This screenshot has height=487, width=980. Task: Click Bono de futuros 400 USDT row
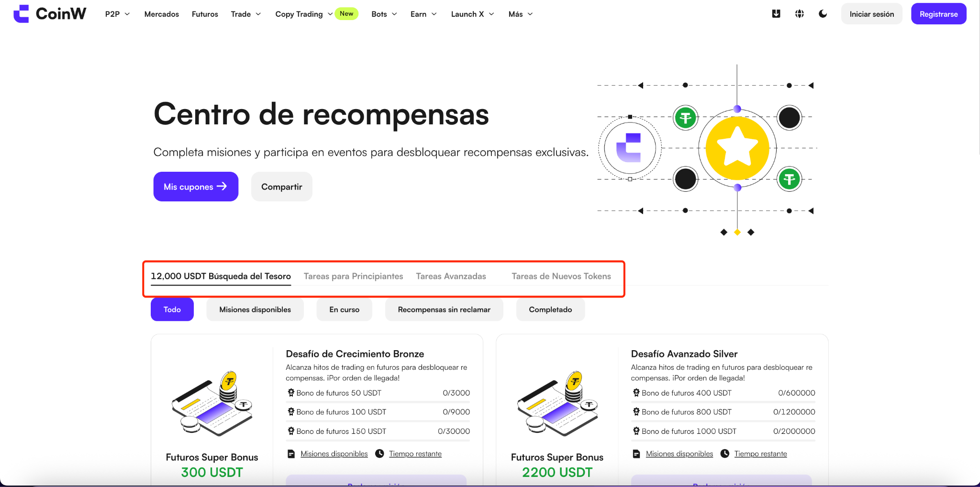[723, 393]
